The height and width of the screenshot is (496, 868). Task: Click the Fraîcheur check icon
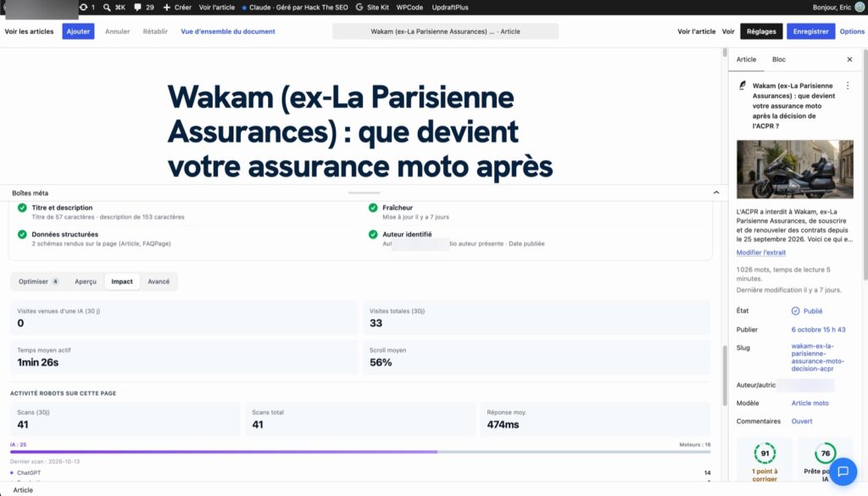coord(373,208)
